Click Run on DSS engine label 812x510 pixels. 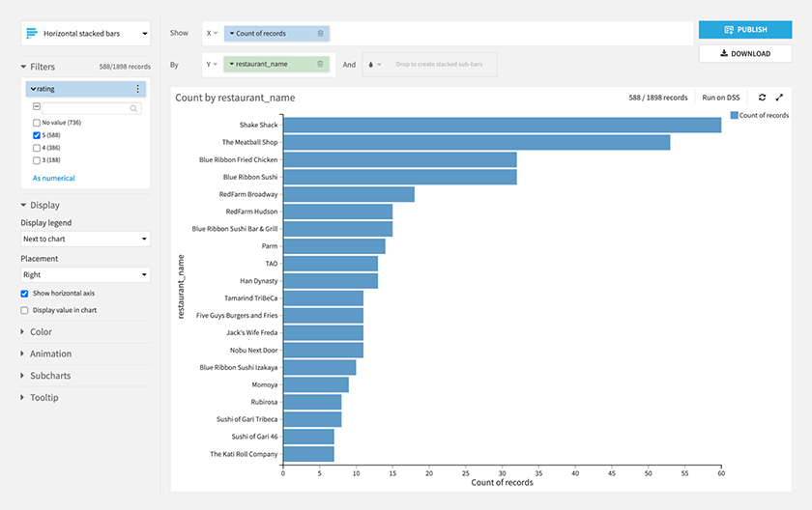721,98
